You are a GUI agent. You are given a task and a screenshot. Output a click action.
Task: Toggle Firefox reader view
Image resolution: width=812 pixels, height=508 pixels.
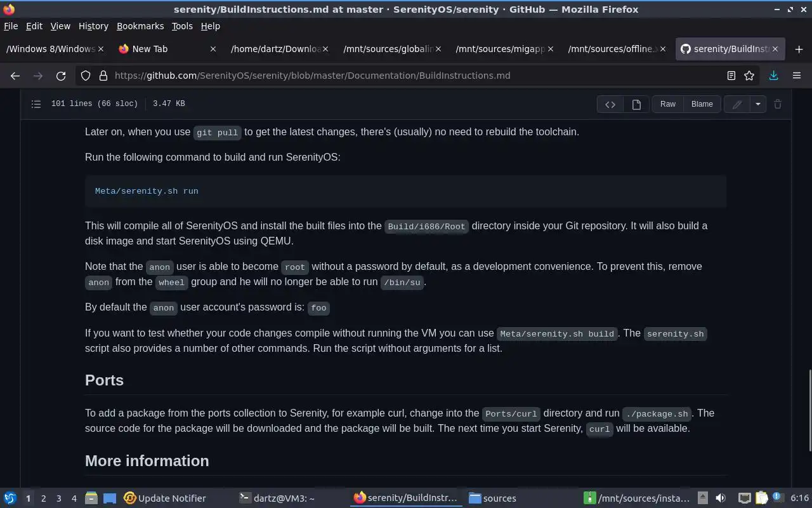pos(731,76)
